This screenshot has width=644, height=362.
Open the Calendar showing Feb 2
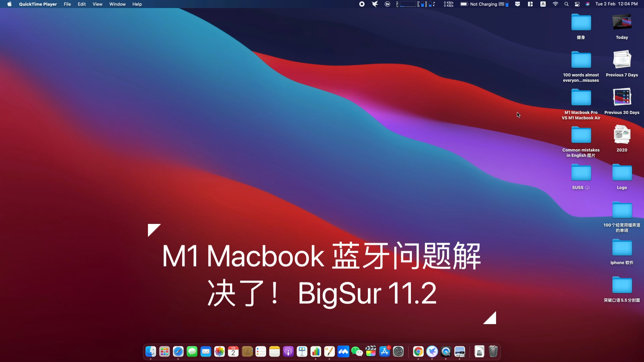point(233,352)
